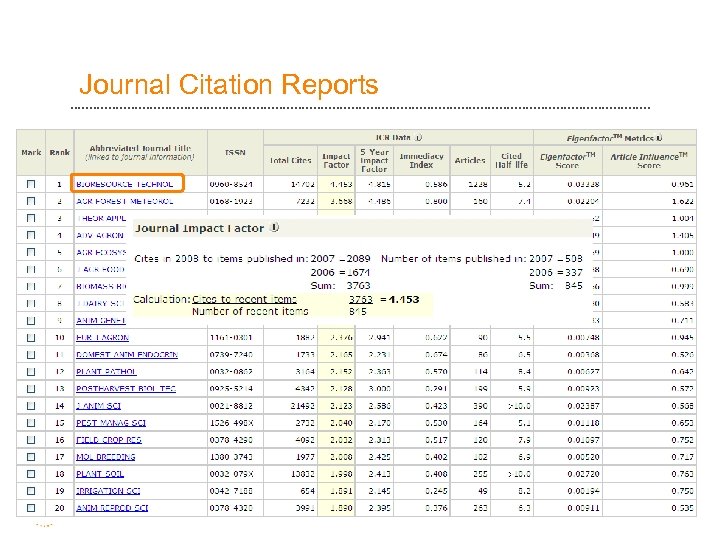This screenshot has height=540, width=720.
Task: Open the FIELD CROP RES journal link
Action: pos(109,440)
